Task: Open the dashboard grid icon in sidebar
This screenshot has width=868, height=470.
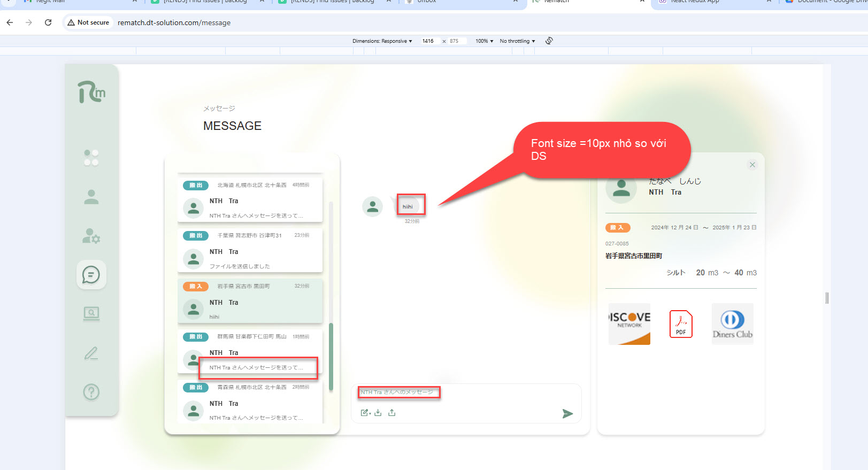Action: click(91, 158)
